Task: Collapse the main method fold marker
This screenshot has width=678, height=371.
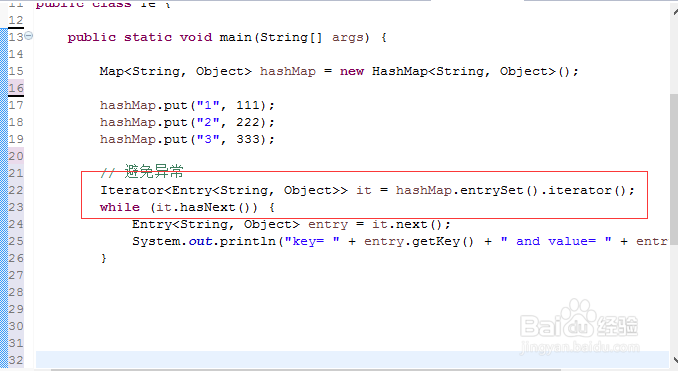Action: pyautogui.click(x=29, y=36)
